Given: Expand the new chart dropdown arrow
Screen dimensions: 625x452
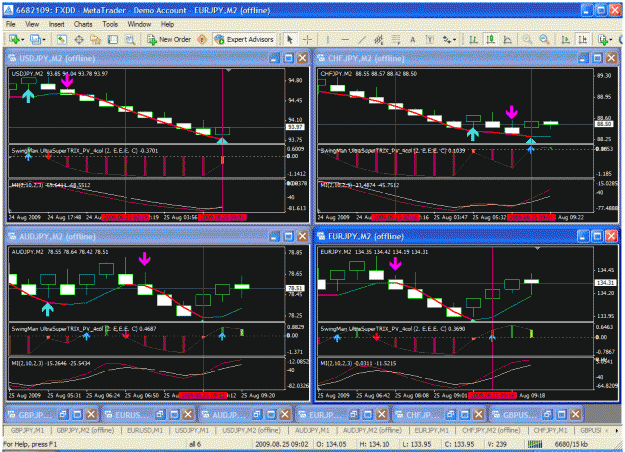Looking at the screenshot, I should click(22, 39).
